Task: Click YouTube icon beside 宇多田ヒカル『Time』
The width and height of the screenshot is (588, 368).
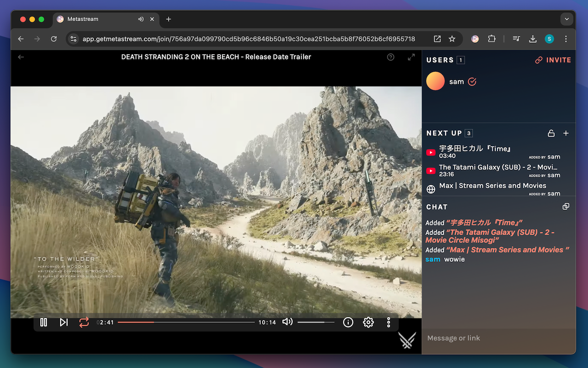Action: pyautogui.click(x=431, y=153)
